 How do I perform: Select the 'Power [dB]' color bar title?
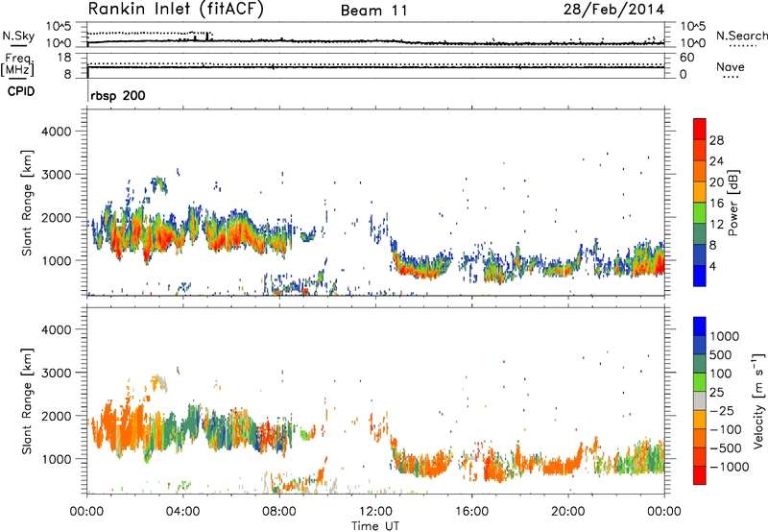coord(733,203)
